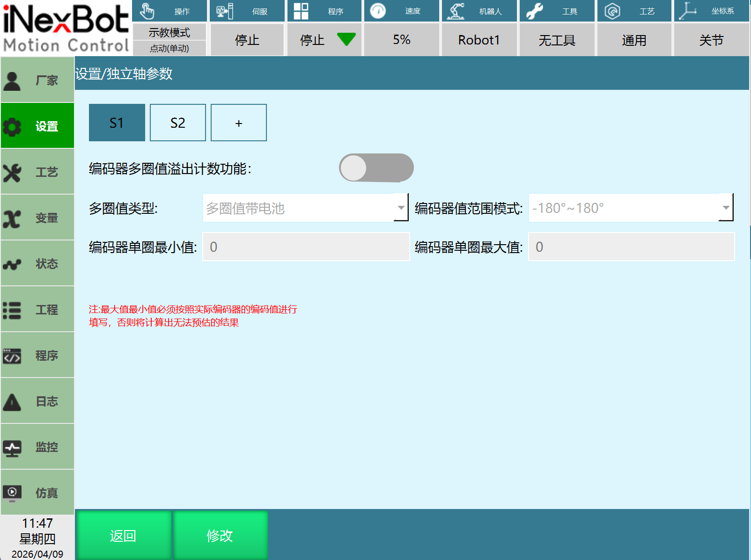Click the 监控 (Monitor) sidebar entry
The image size is (751, 560).
[37, 447]
